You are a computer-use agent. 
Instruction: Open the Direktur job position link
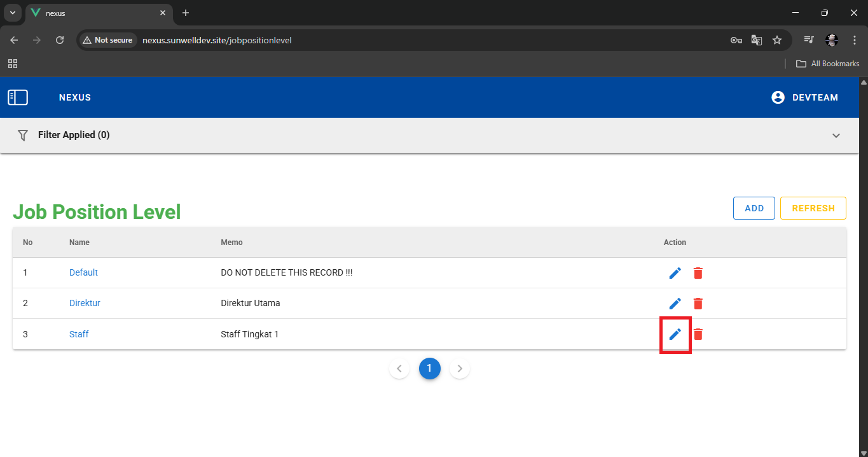point(85,303)
